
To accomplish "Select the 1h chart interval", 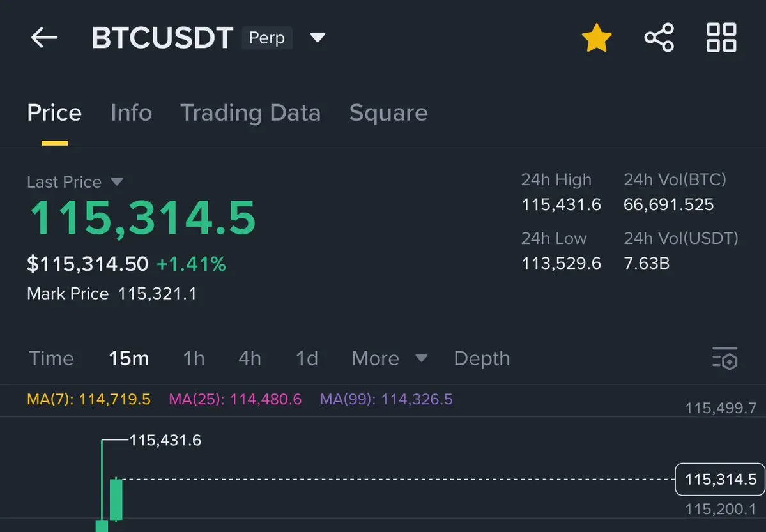I will (x=194, y=358).
